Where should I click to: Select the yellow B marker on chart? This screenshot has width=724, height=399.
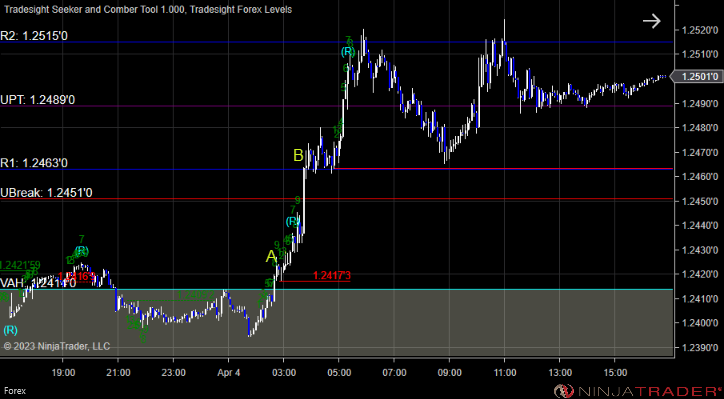(298, 156)
